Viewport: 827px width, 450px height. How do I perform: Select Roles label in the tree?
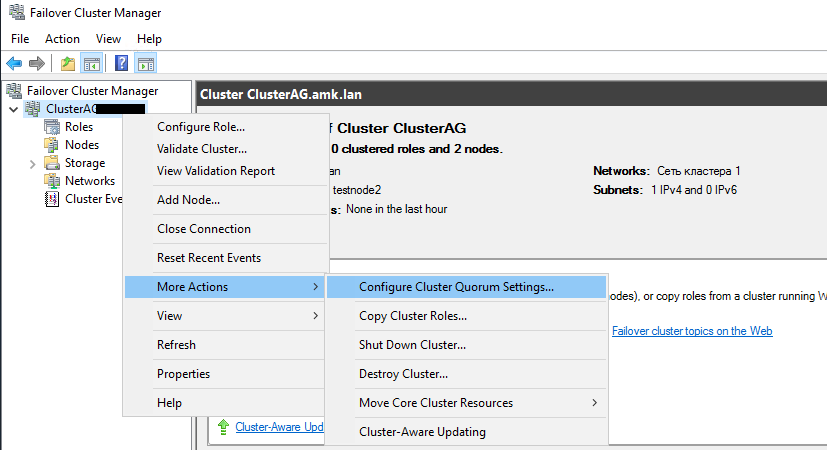(x=79, y=127)
